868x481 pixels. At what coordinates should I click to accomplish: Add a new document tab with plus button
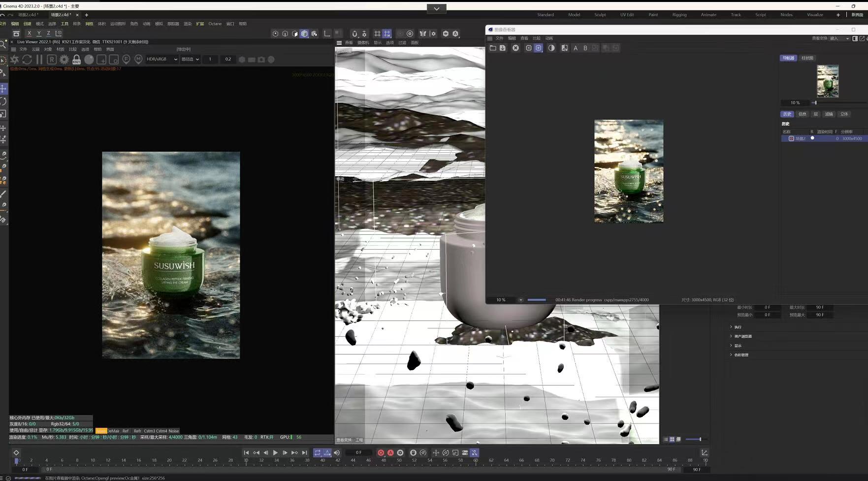pyautogui.click(x=86, y=15)
